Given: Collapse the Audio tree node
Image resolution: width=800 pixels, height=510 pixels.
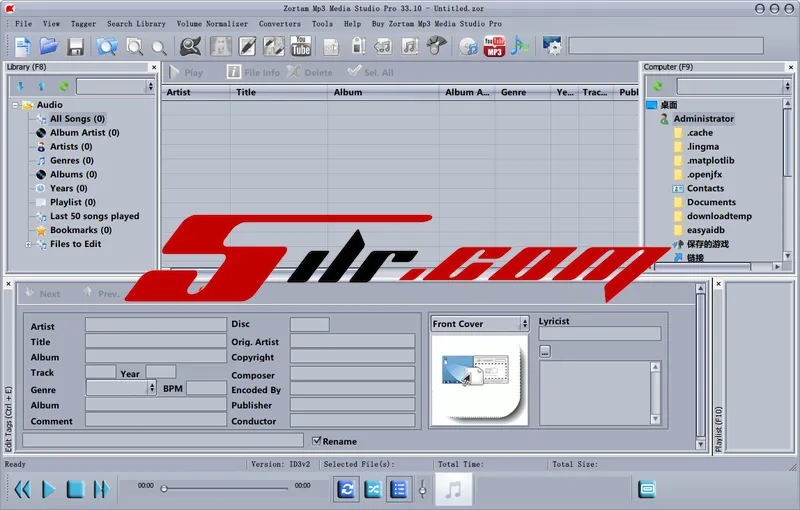Looking at the screenshot, I should pos(15,105).
